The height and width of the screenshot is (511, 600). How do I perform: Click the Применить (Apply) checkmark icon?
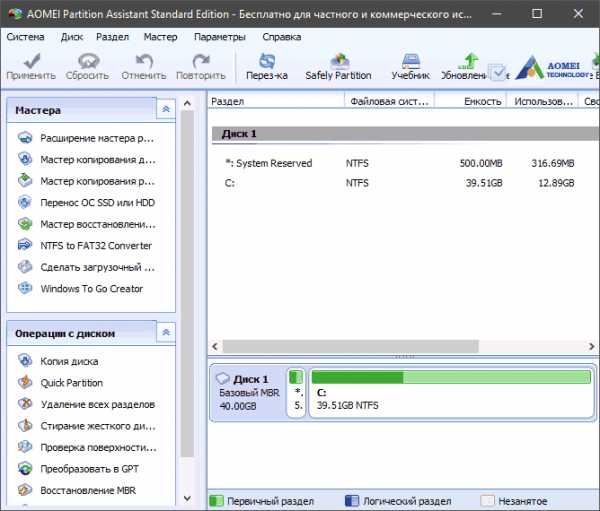pyautogui.click(x=31, y=60)
